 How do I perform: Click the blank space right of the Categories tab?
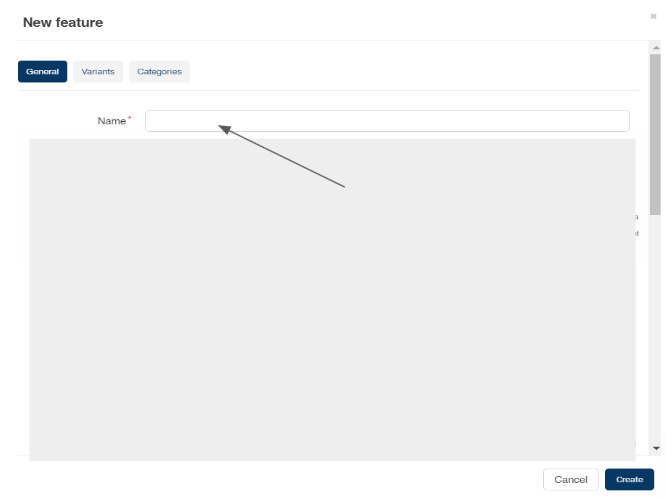400,72
